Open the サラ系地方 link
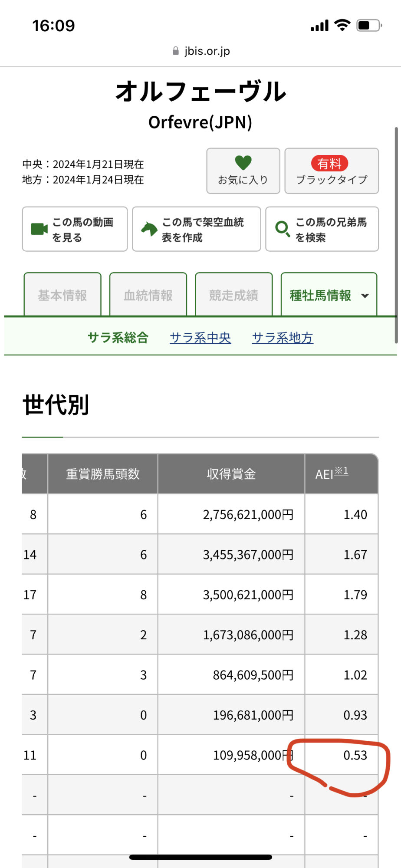The height and width of the screenshot is (868, 401). [283, 338]
